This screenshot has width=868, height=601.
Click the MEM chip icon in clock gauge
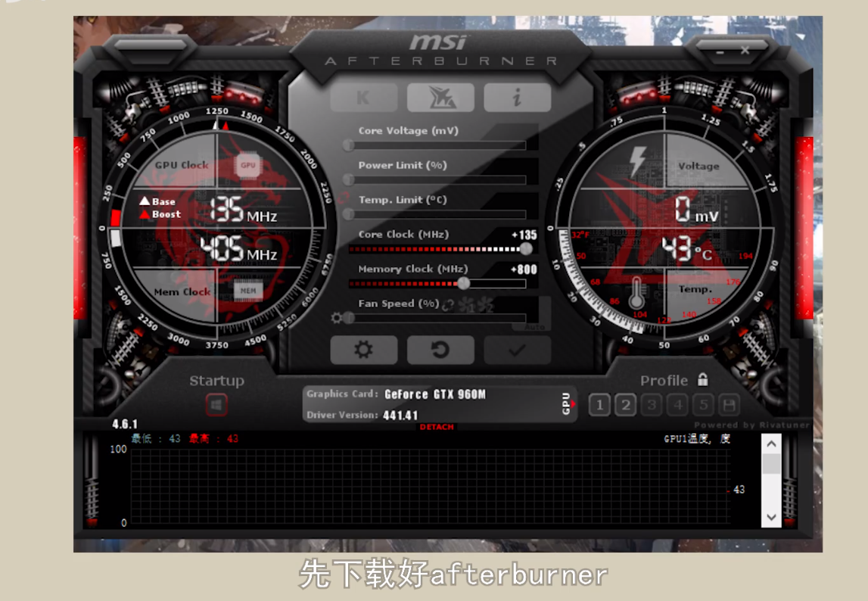(x=248, y=291)
